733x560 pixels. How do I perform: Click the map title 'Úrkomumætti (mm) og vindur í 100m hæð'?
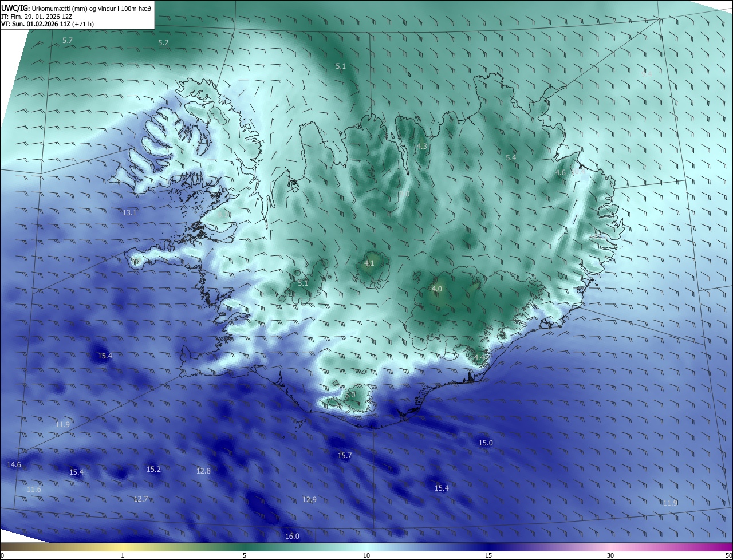[92, 7]
